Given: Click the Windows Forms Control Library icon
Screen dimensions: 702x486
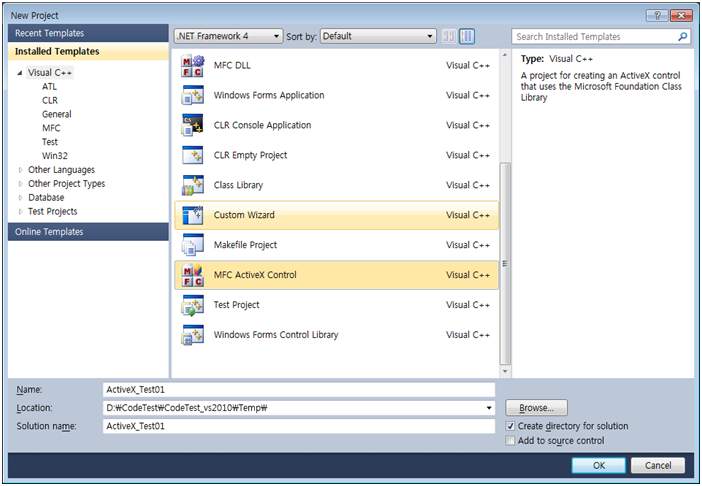Looking at the screenshot, I should 193,335.
